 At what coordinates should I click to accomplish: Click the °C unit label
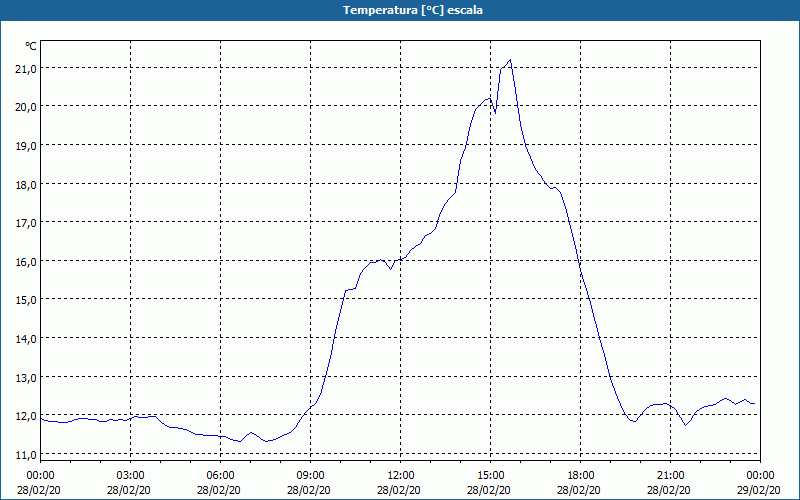pyautogui.click(x=31, y=46)
